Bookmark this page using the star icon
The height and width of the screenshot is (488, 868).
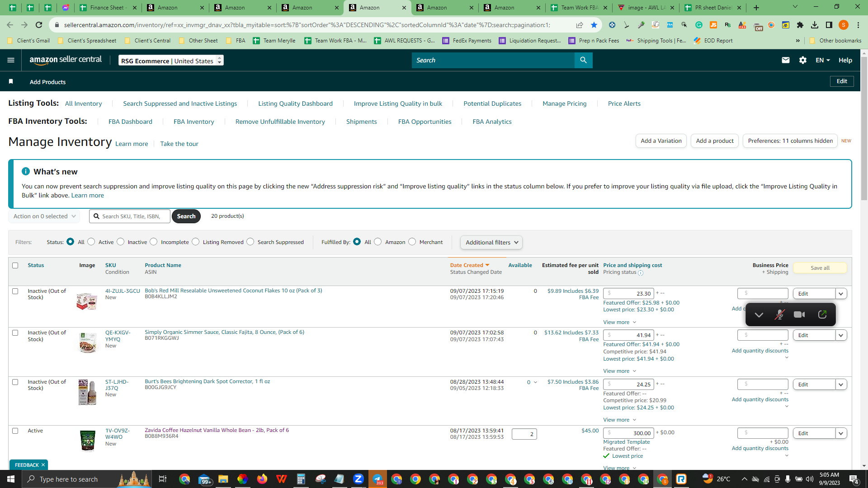point(594,25)
